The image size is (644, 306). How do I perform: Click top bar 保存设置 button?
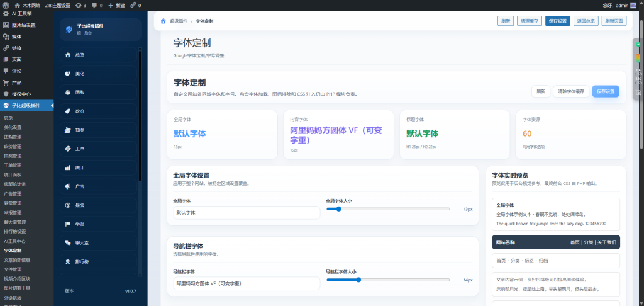pyautogui.click(x=558, y=21)
